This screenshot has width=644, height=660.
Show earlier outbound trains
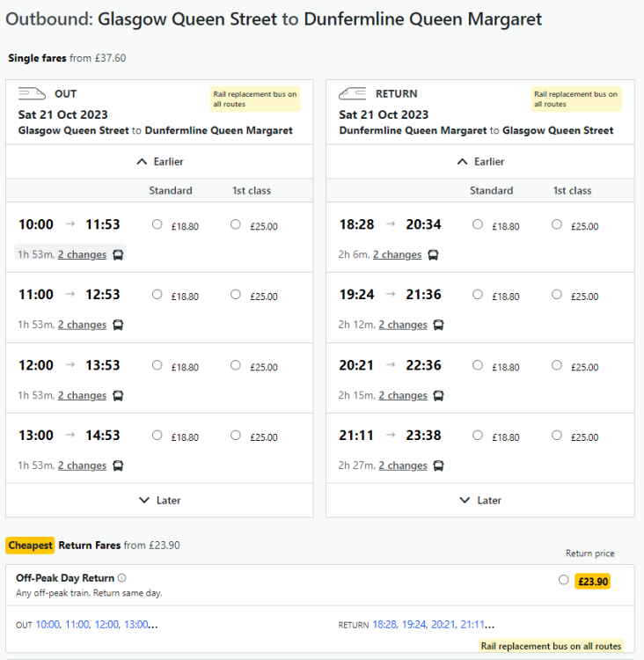pos(159,162)
